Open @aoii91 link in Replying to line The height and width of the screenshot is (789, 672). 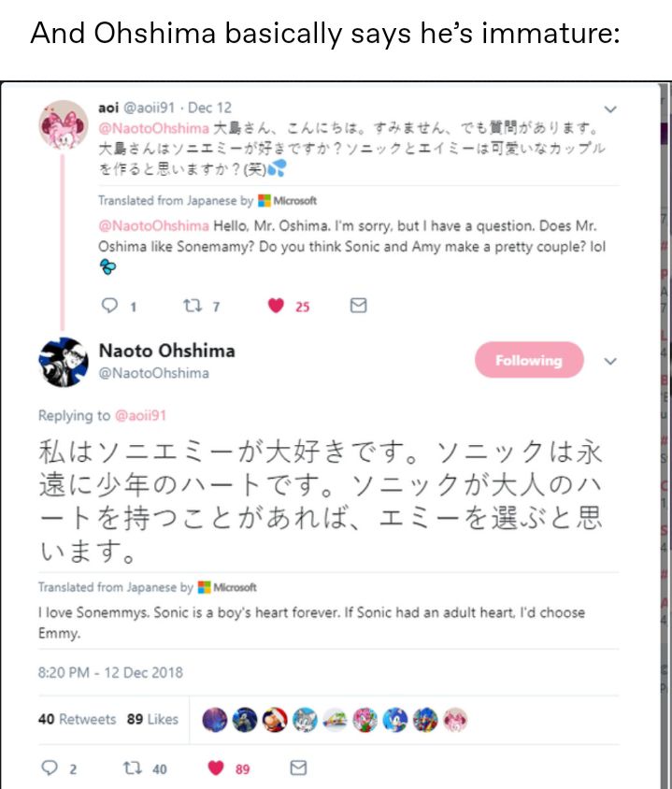[140, 415]
